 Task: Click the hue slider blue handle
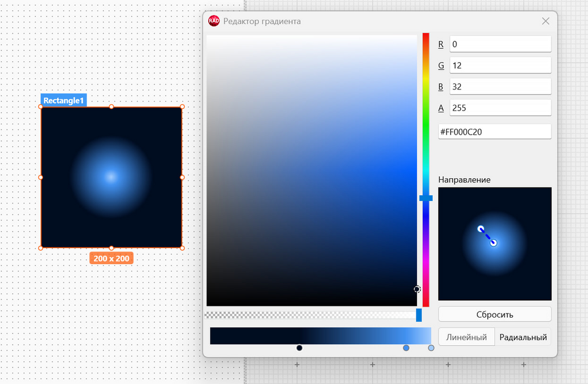(426, 198)
